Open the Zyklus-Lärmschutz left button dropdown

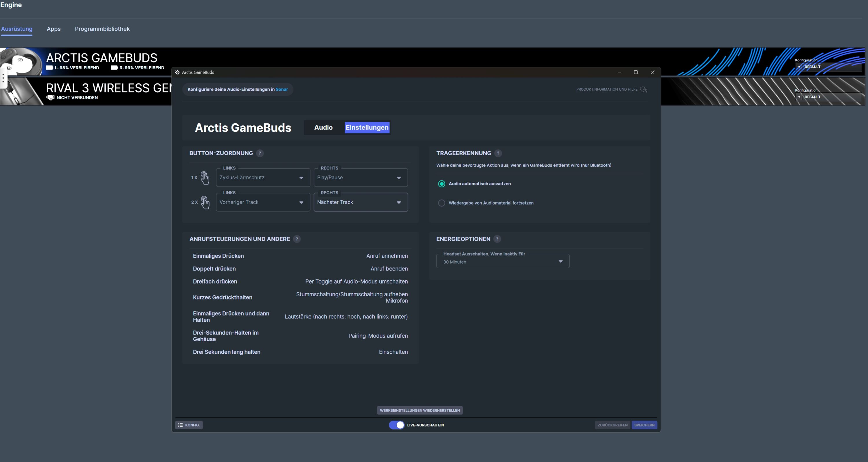coord(263,178)
